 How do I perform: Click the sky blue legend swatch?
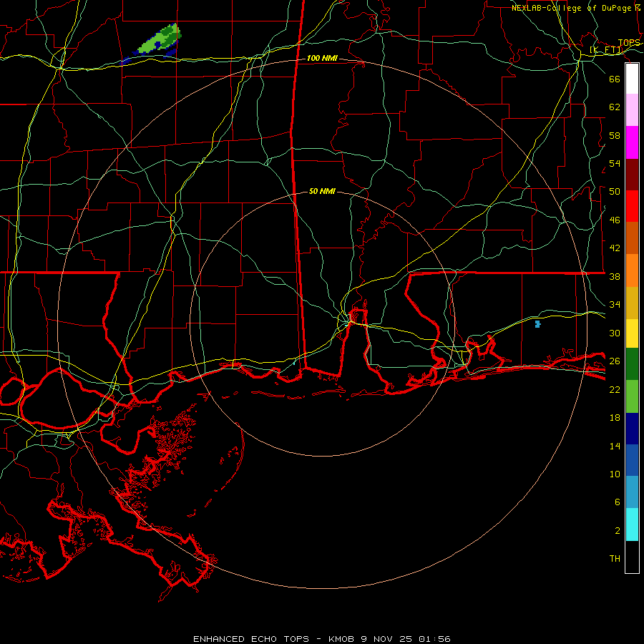[632, 492]
